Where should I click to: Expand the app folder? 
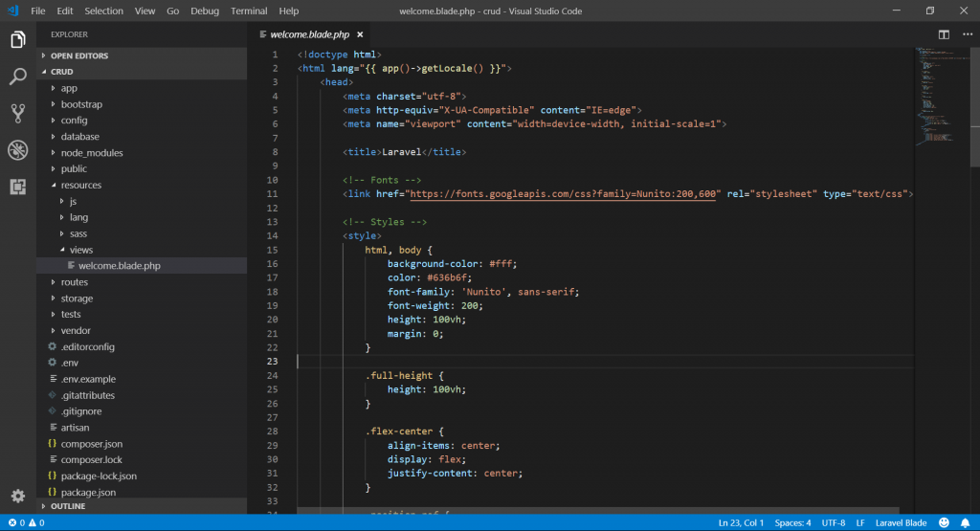pos(68,88)
